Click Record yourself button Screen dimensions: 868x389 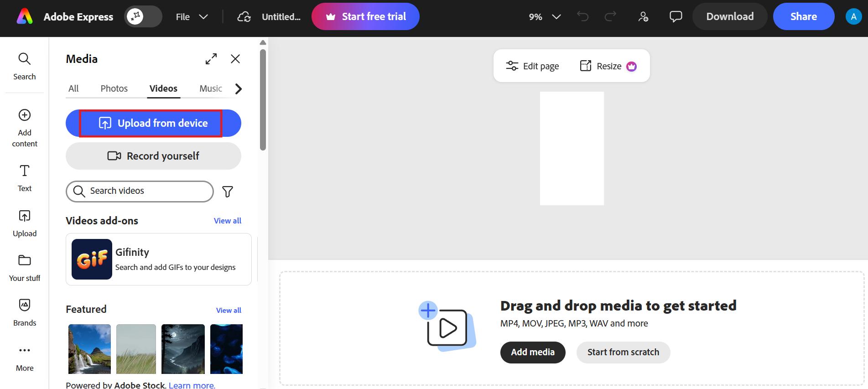tap(153, 156)
